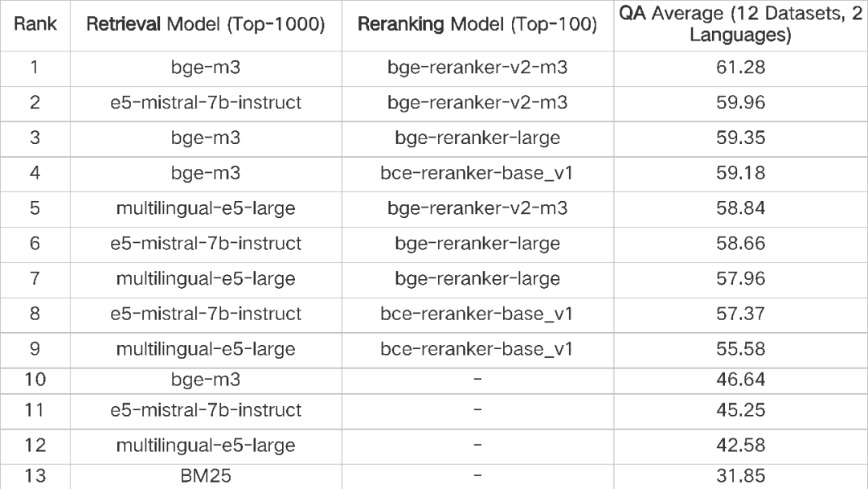Select rank number 1 cell
The height and width of the screenshot is (489, 868).
coord(35,68)
